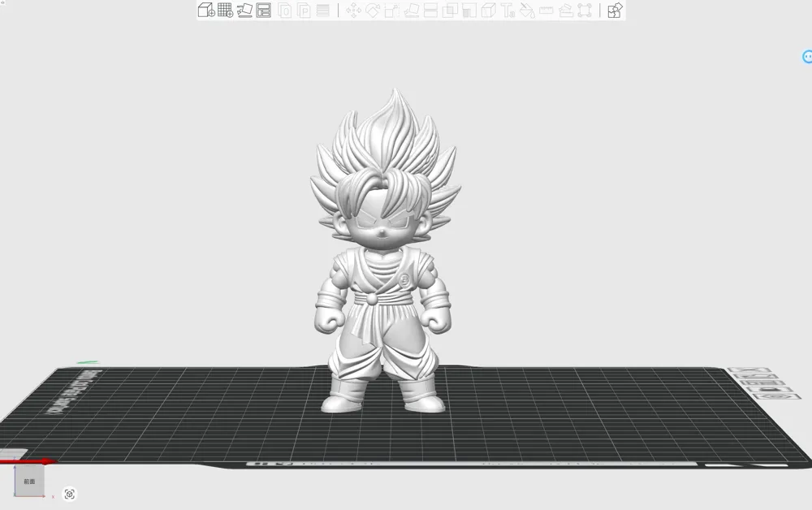Click the Split to parts icon
The width and height of the screenshot is (812, 510).
304,10
